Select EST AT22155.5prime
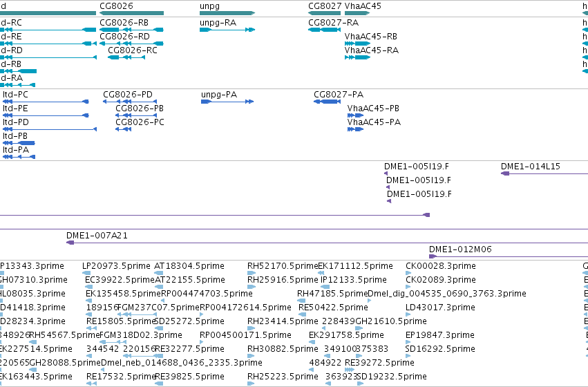Screen dimensions: 588x387 point(190,280)
